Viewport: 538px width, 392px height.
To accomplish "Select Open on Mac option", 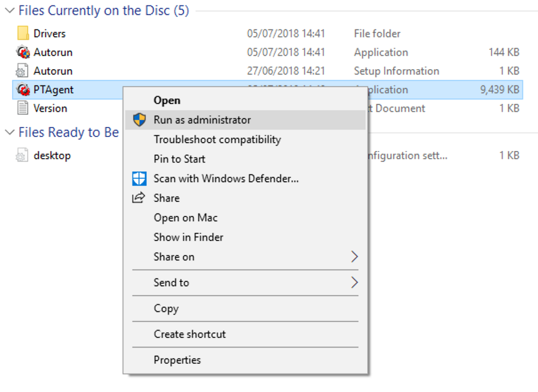I will pos(185,218).
